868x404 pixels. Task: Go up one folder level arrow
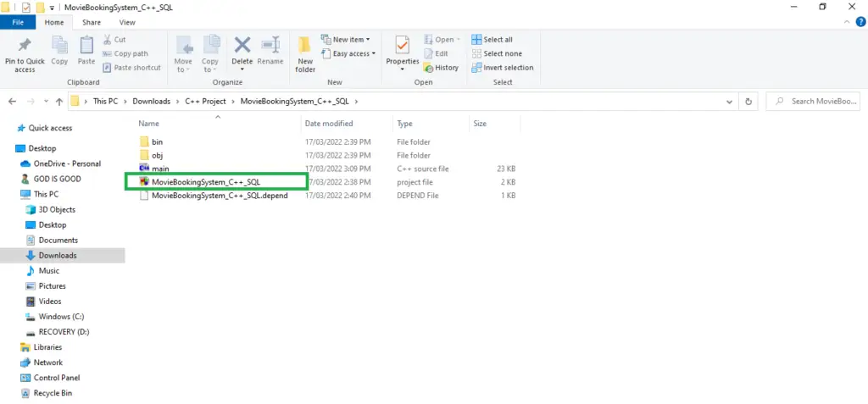(x=59, y=102)
